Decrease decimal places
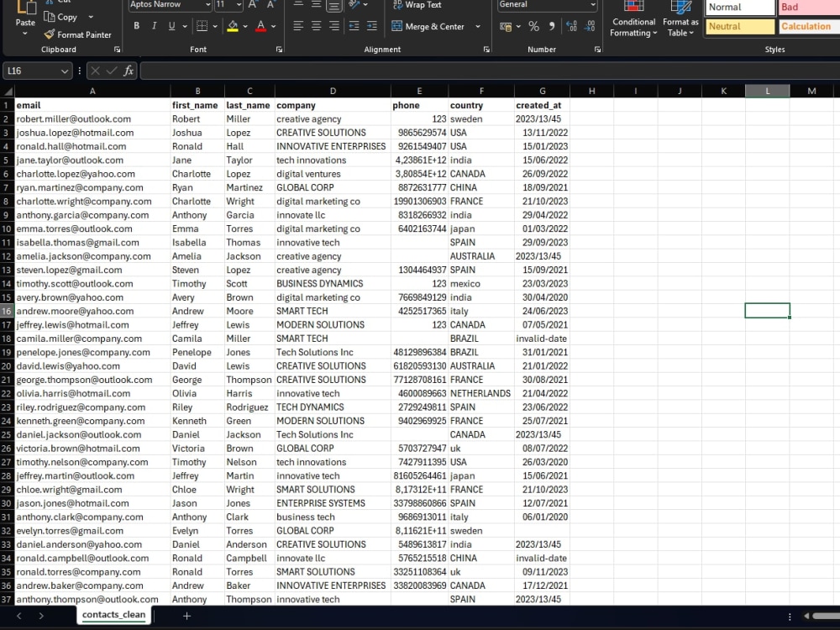Viewport: 840px width, 630px height. coord(590,26)
